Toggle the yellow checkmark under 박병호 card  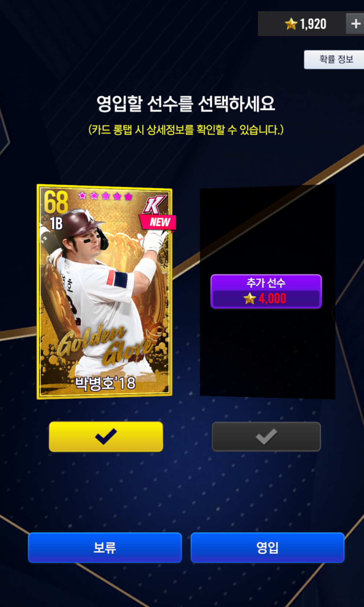coord(106,437)
